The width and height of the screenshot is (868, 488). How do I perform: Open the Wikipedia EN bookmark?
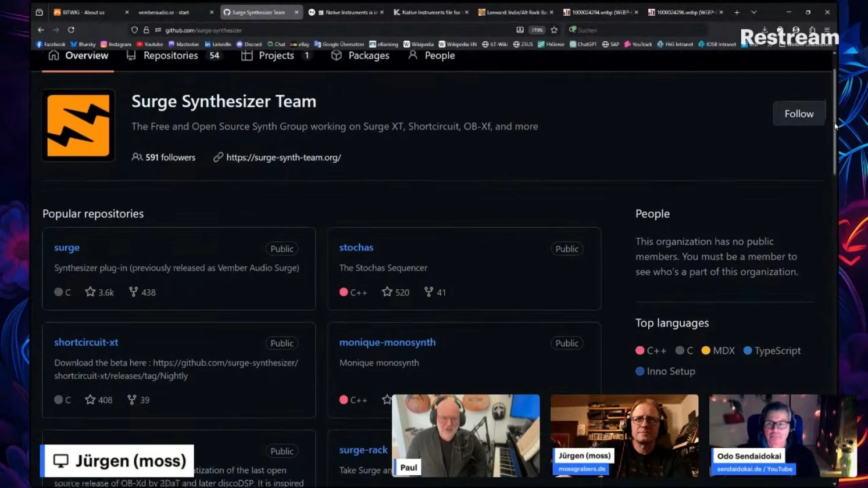458,44
